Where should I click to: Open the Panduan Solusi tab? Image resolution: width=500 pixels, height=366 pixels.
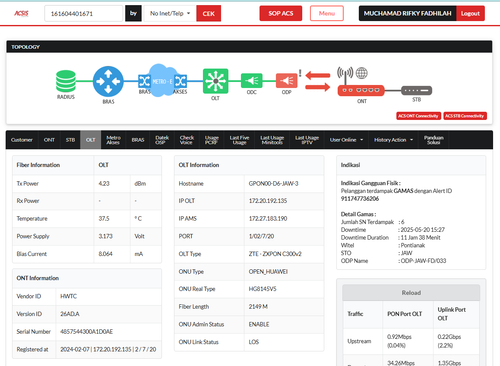434,140
